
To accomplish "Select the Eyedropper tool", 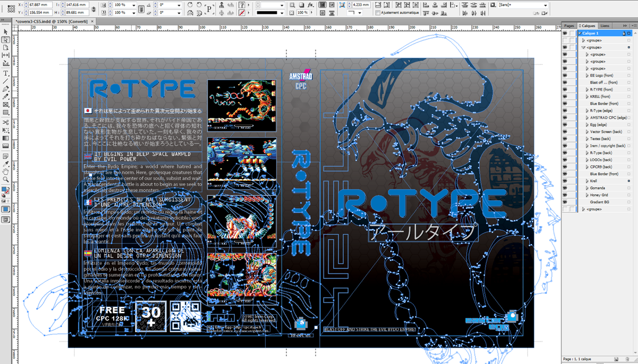I will [x=6, y=164].
